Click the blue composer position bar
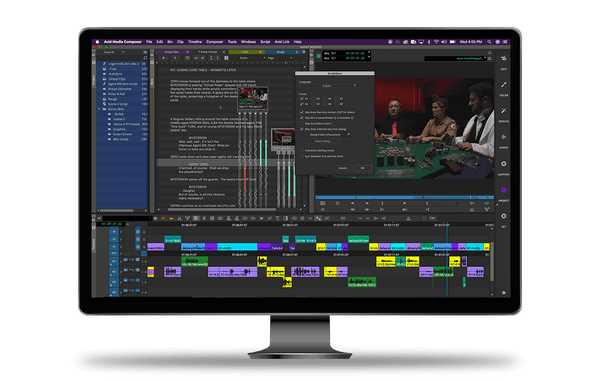 pos(404,197)
